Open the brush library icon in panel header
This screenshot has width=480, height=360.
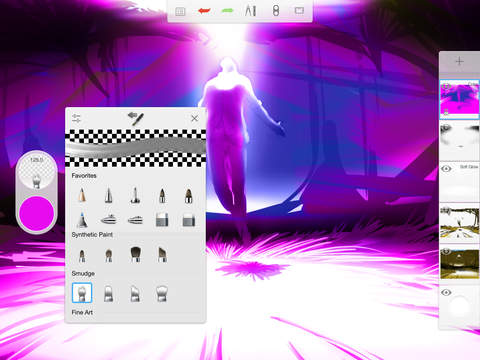(x=136, y=118)
